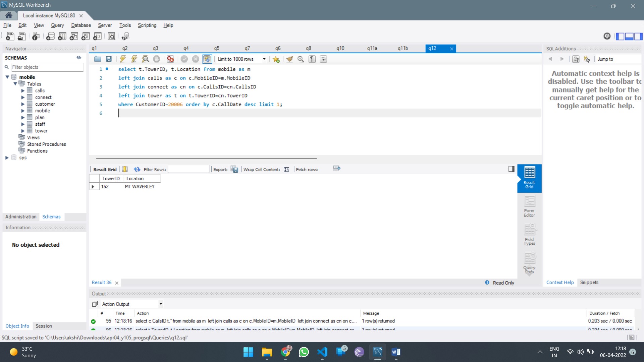Close the Result 36 tab
Viewport: 644px width, 362px height.
coord(117,283)
